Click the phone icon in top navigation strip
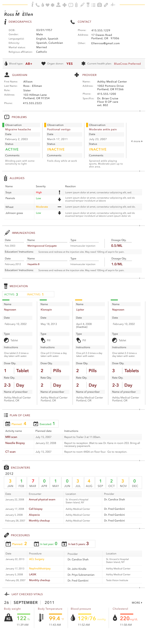The width and height of the screenshot is (148, 644). [x=37, y=5]
